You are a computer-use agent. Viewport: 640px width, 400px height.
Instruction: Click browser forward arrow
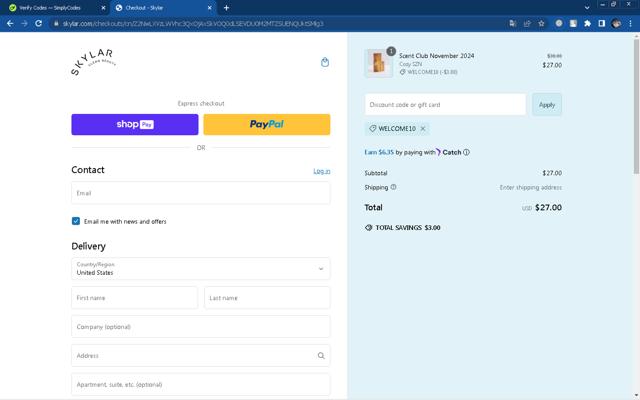(24, 23)
